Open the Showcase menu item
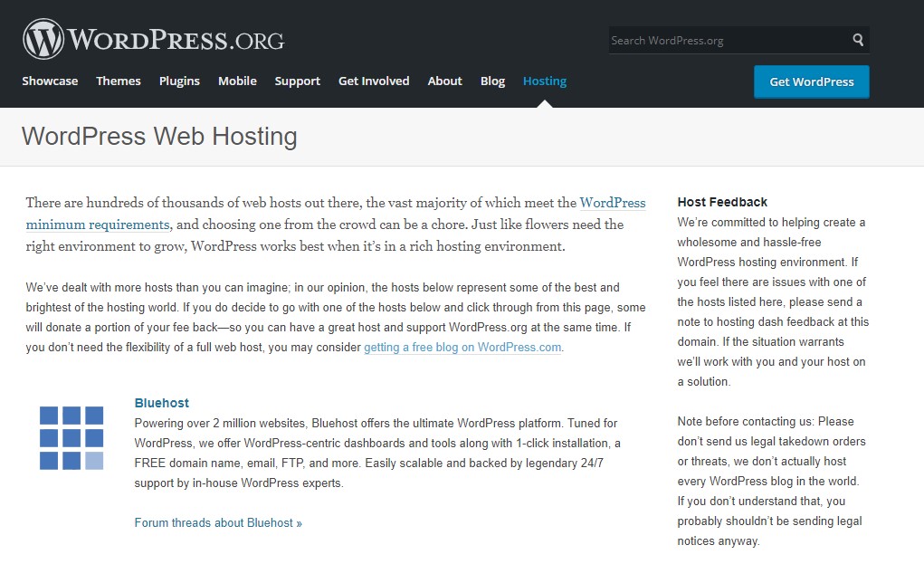Viewport: 924px width, 564px height. pyautogui.click(x=50, y=81)
